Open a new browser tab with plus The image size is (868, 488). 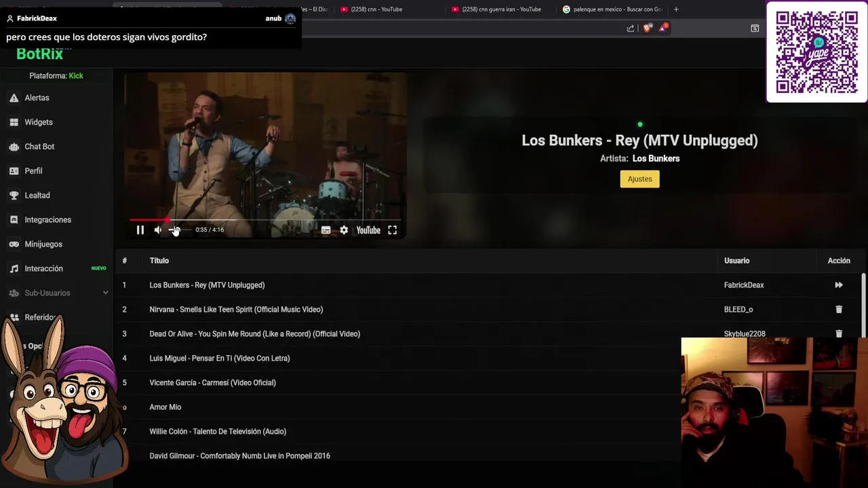tap(676, 9)
